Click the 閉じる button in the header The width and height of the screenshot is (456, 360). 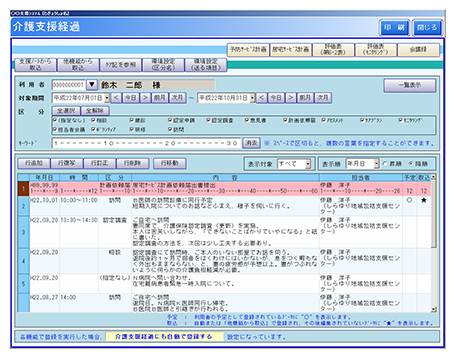427,27
